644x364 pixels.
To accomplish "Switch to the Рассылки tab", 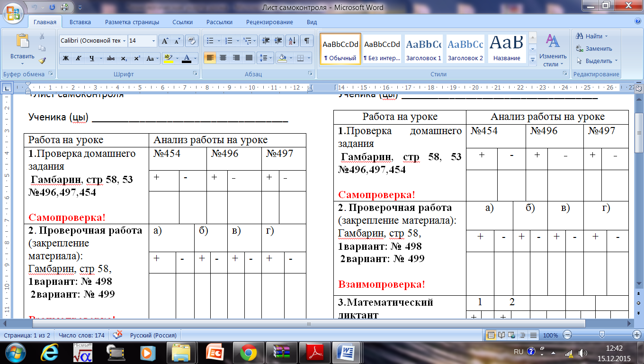I will pos(219,22).
